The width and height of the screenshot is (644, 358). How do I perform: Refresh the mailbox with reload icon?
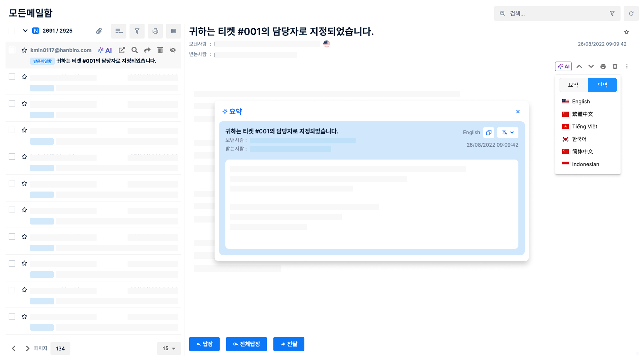(631, 14)
